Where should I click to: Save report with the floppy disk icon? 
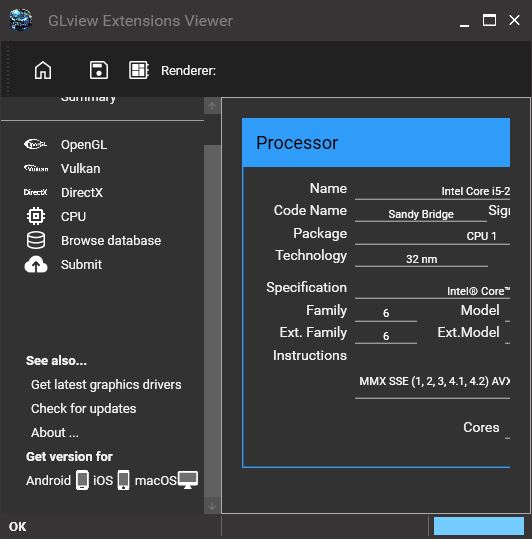point(99,70)
